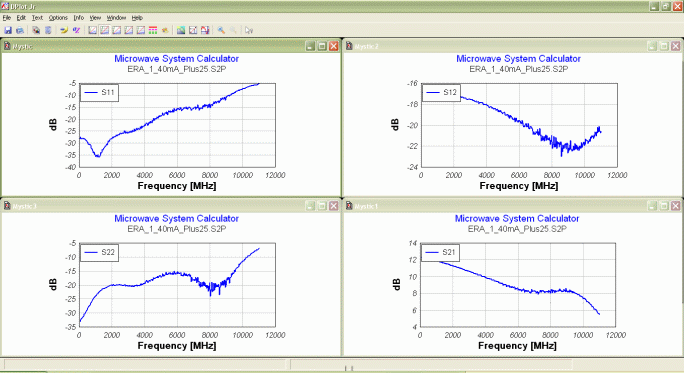
Task: Close the Mystic 3 S22 plot window
Action: [x=334, y=206]
